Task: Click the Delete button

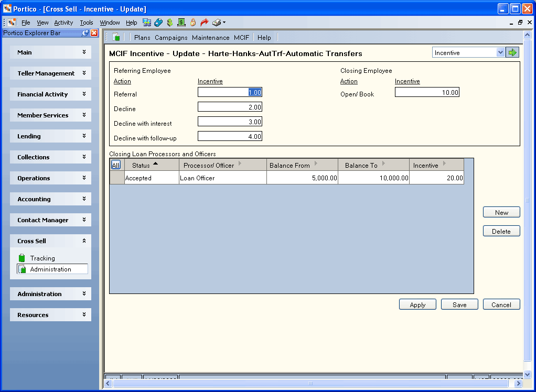Action: click(x=501, y=231)
